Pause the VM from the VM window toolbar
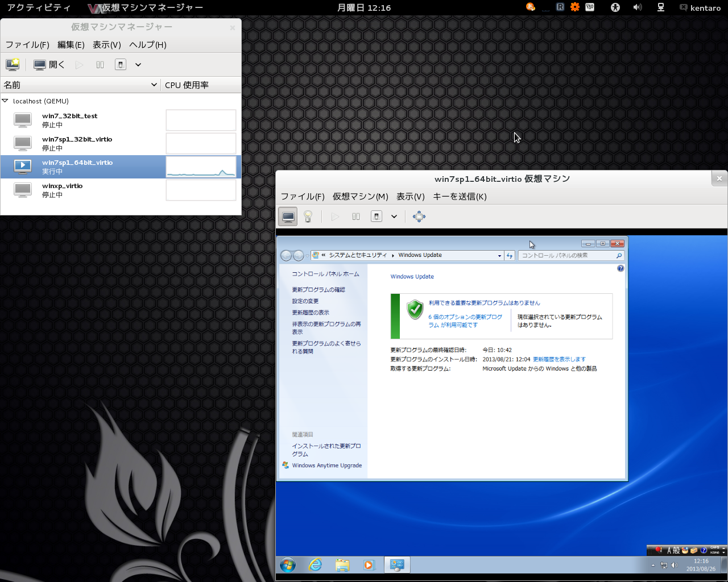728x582 pixels. coord(356,217)
